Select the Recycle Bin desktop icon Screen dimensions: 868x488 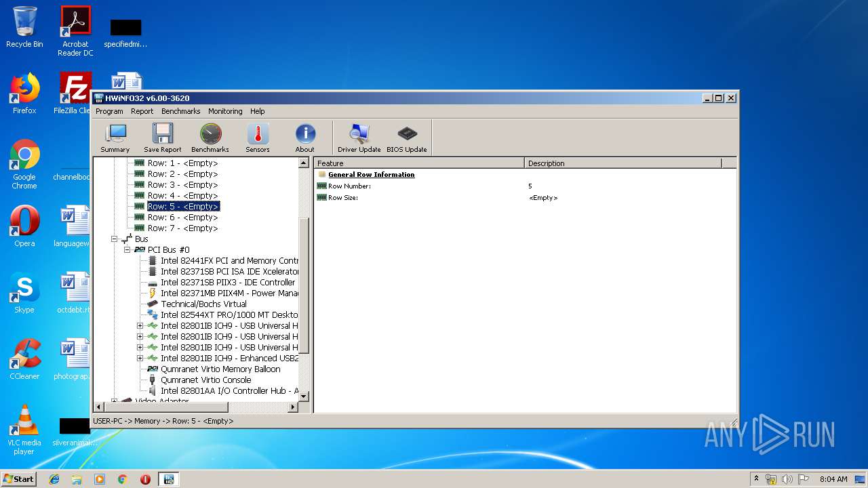click(x=24, y=27)
